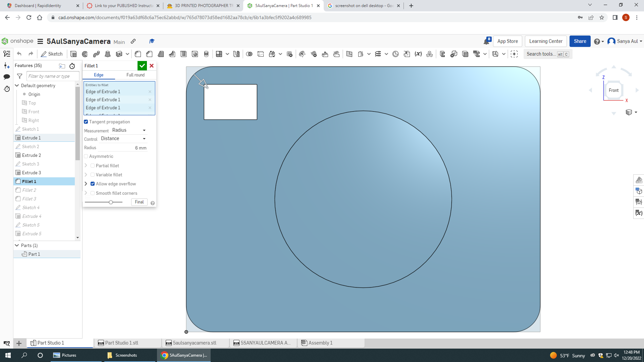This screenshot has width=644, height=362.
Task: Open the App Store
Action: coord(507,41)
